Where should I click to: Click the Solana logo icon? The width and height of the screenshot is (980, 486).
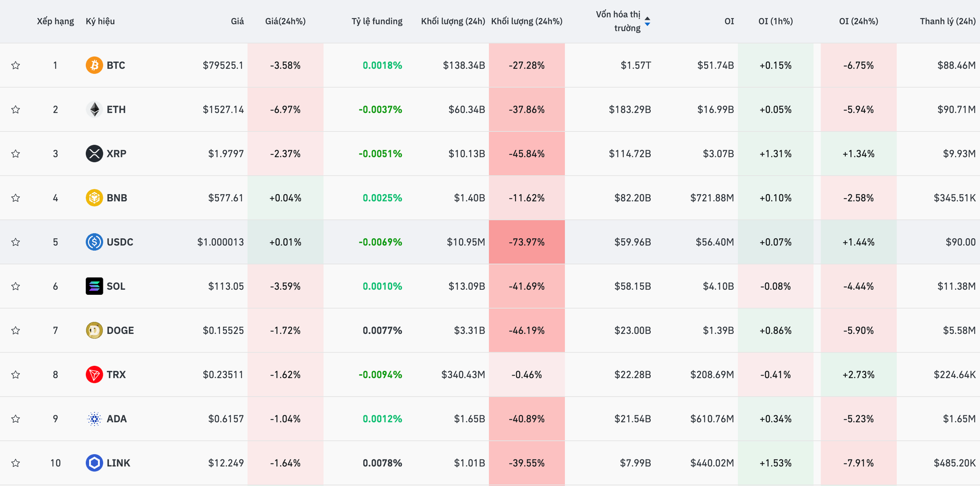coord(94,286)
